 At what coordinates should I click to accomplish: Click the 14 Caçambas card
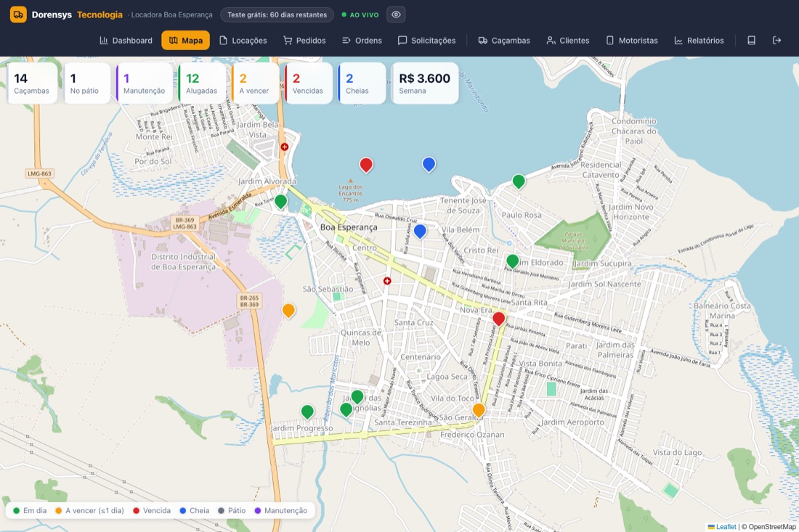pos(31,83)
